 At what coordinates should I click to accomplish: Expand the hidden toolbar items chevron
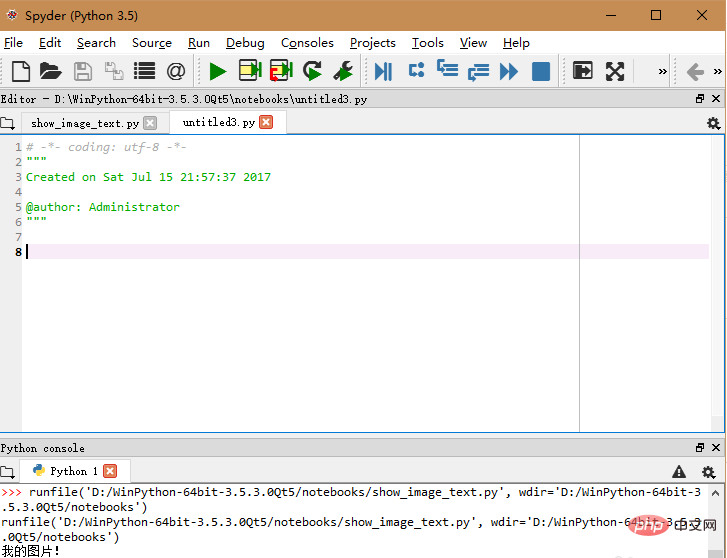[x=663, y=71]
